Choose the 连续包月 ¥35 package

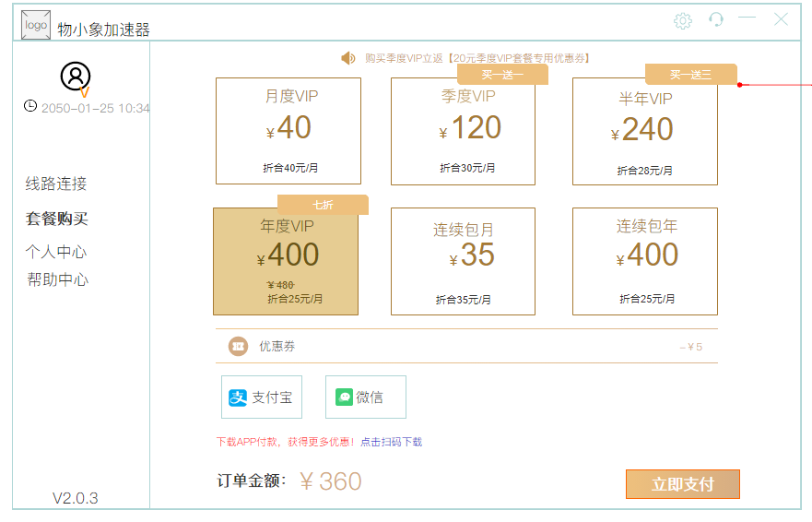(x=463, y=261)
